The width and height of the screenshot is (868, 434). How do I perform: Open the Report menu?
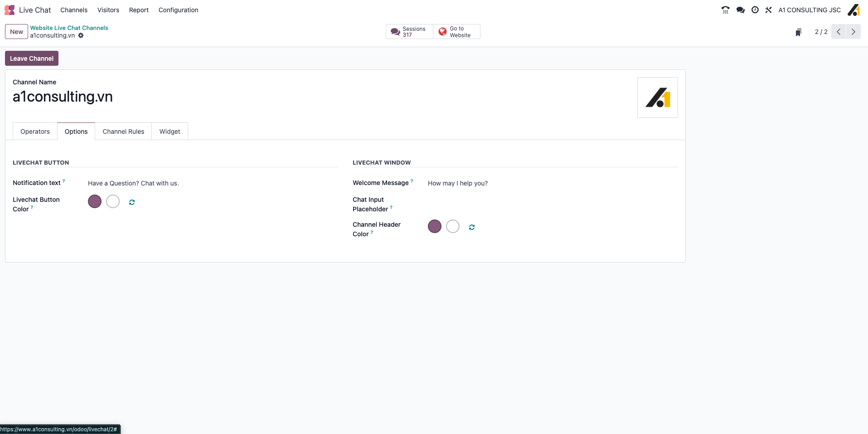click(x=139, y=10)
